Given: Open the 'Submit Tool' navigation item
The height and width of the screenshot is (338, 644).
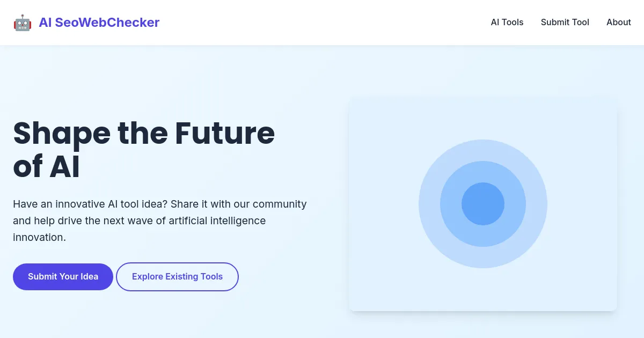Looking at the screenshot, I should (x=565, y=23).
